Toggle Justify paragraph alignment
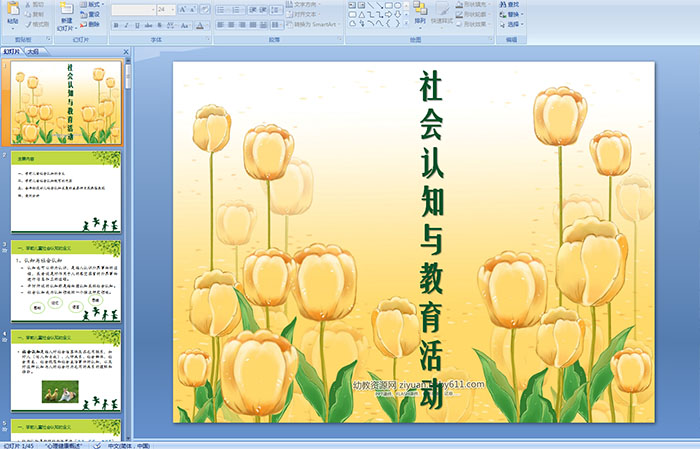The width and height of the screenshot is (700, 449). tap(253, 25)
